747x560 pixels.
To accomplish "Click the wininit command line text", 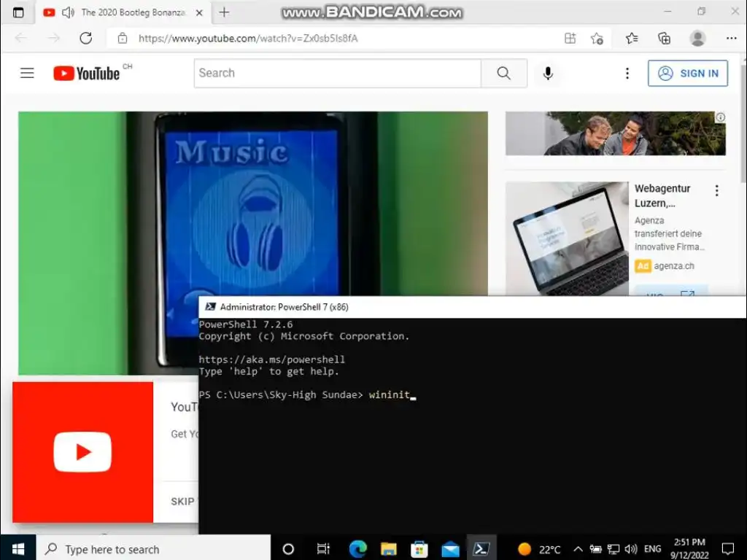I will [390, 394].
